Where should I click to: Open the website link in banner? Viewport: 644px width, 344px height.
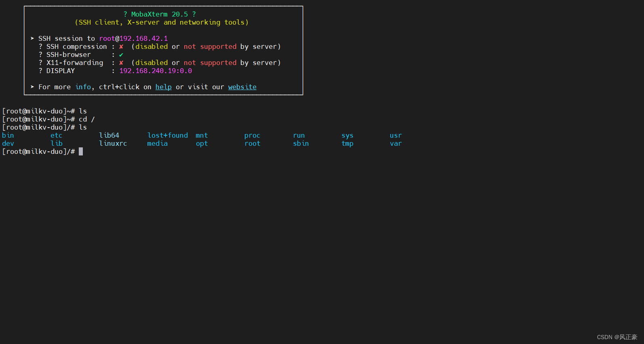click(242, 87)
